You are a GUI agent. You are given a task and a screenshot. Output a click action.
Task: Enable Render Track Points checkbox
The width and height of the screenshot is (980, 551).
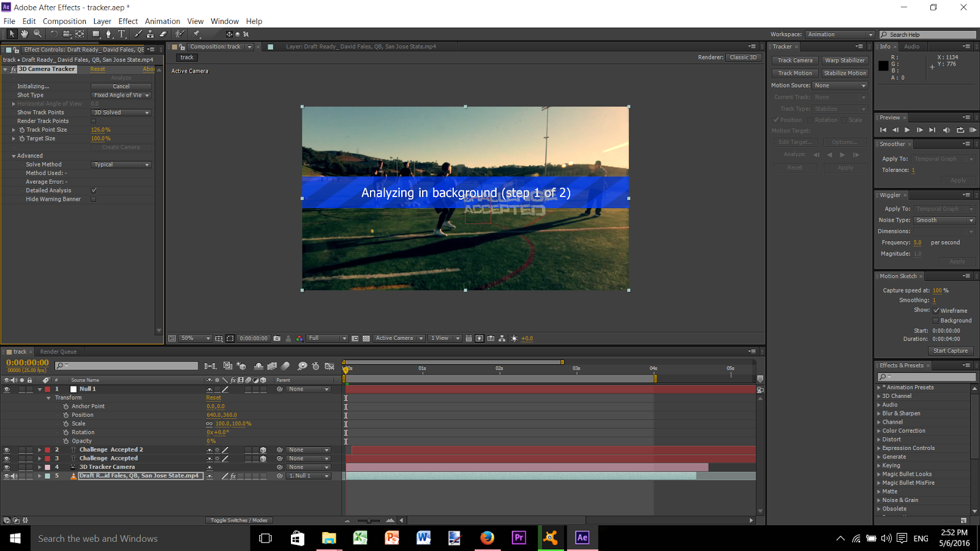[x=94, y=121]
